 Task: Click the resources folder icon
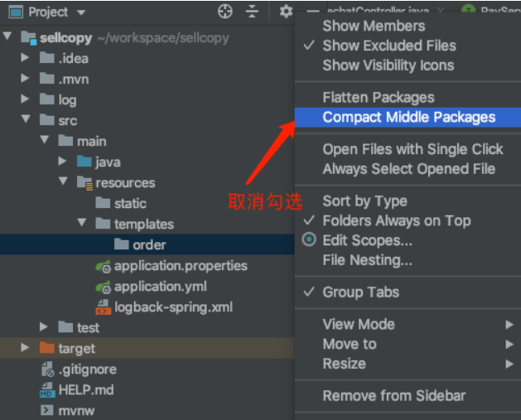tap(84, 183)
